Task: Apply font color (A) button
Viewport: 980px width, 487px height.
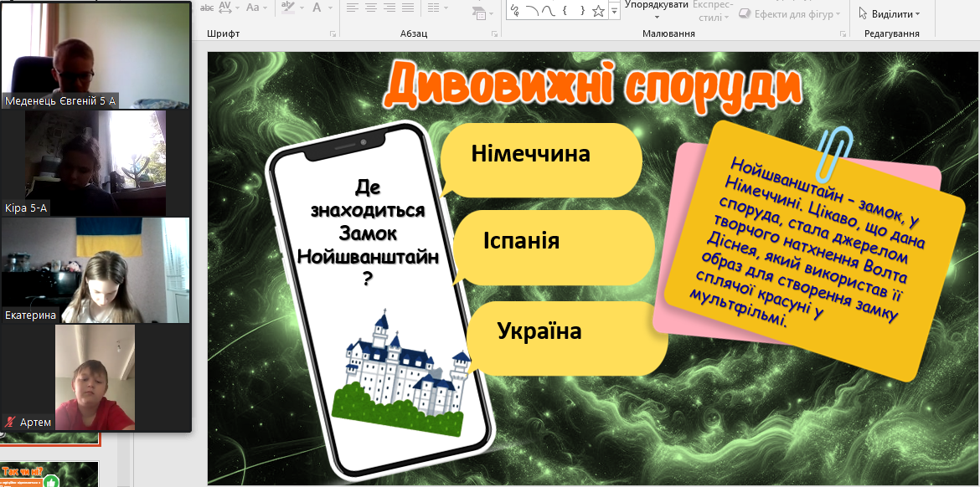Action: click(x=317, y=8)
